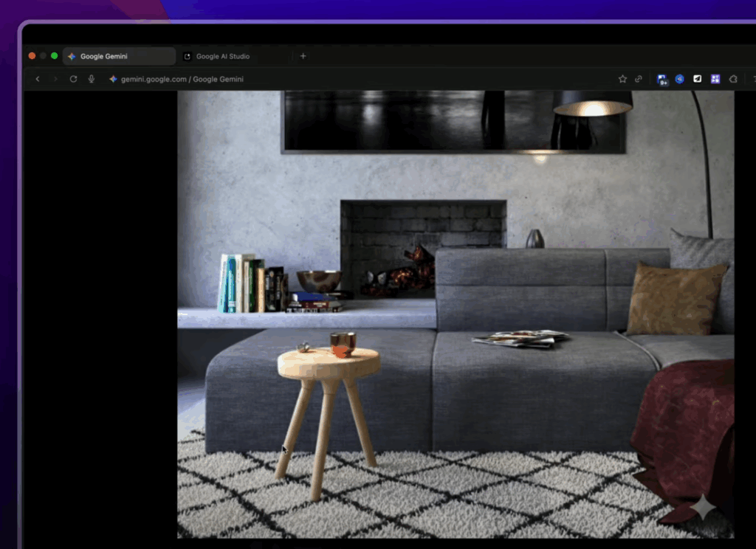Click the round blue extension icon
Viewport: 756px width, 549px height.
pos(679,79)
